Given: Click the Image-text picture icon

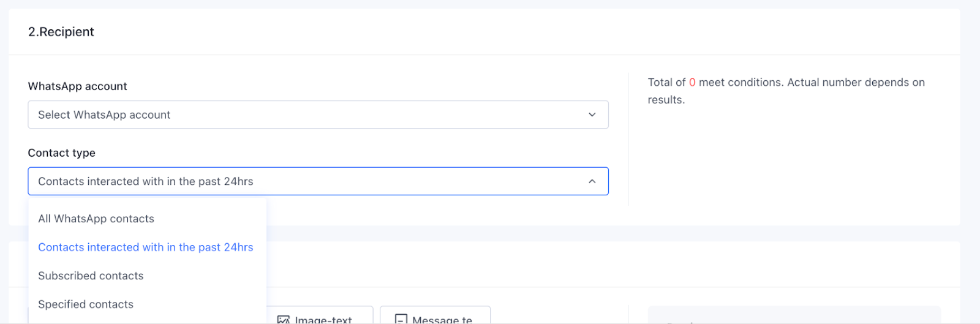Looking at the screenshot, I should 283,320.
